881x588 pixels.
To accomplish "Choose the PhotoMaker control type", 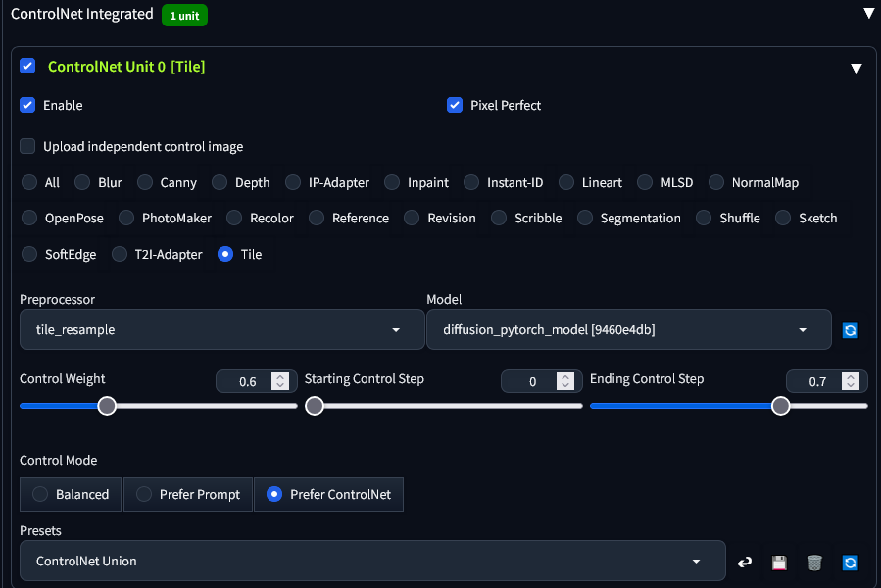I will [x=126, y=219].
